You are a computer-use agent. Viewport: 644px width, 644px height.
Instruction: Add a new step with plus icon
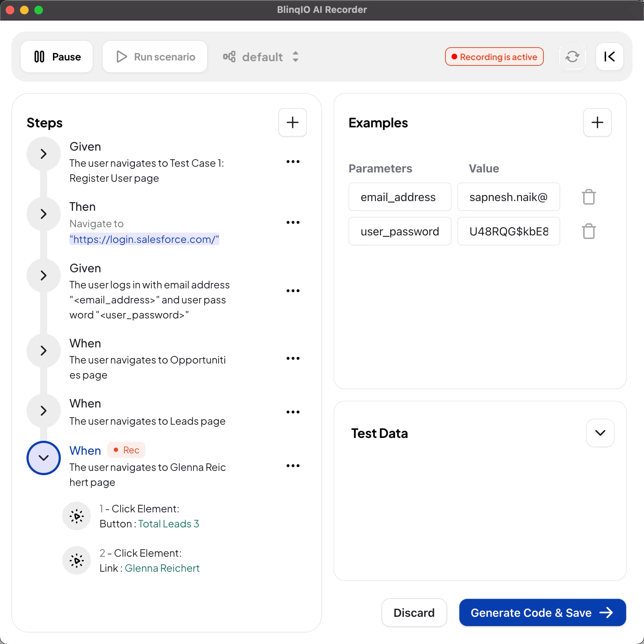click(x=292, y=122)
